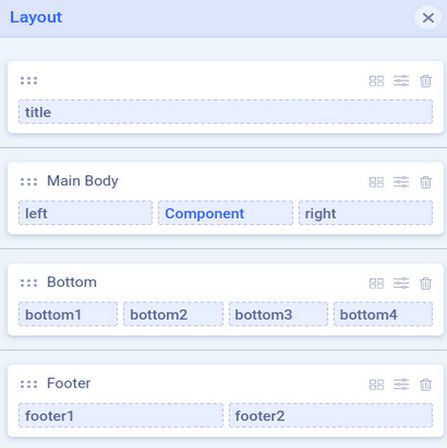Select the Component block in Main Body
Viewport: 447px width, 448px height.
point(226,213)
